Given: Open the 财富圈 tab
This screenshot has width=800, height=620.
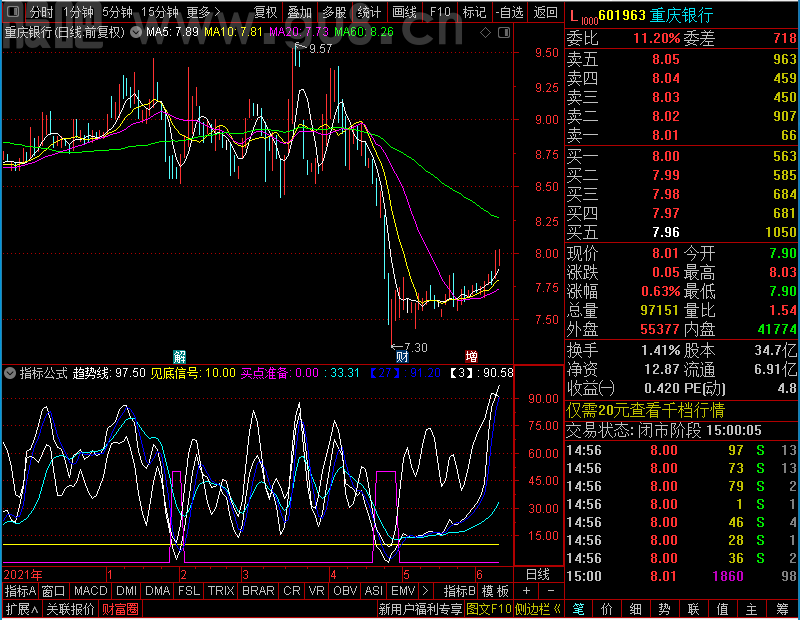Looking at the screenshot, I should (x=120, y=609).
